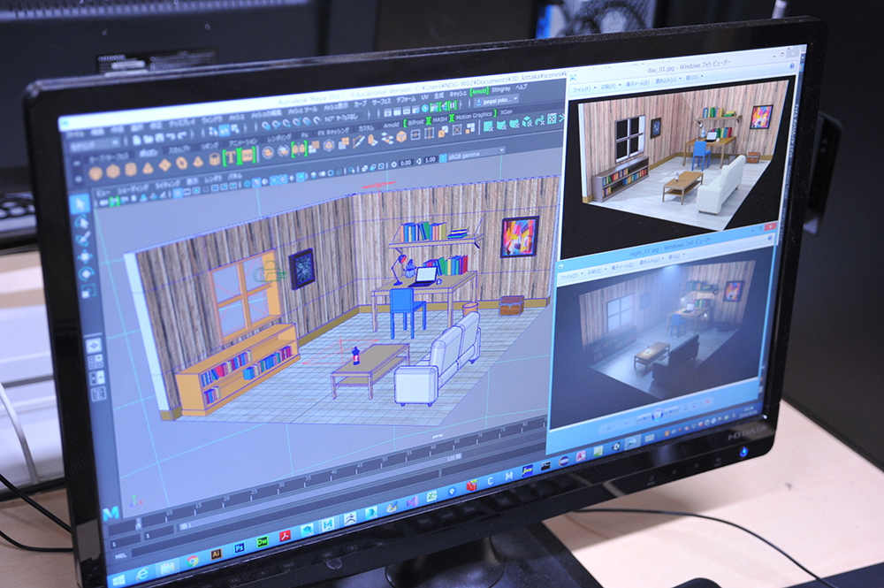Open Adobe Illustrator from the taskbar
Screen dimensions: 884x588
216,554
